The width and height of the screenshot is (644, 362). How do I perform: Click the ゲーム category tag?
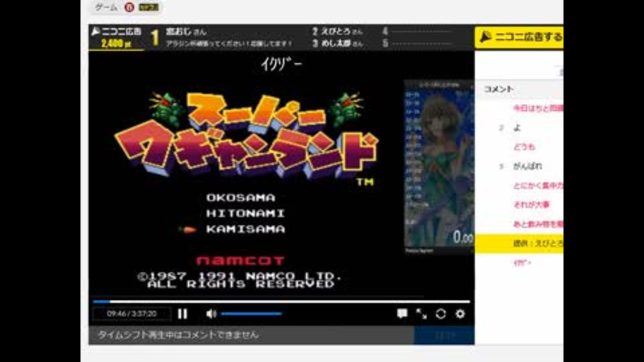106,7
